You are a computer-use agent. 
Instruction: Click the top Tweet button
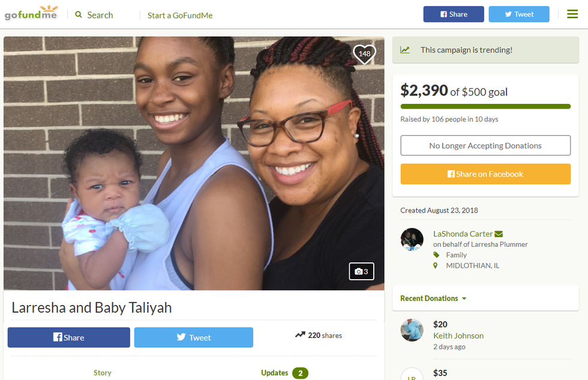pyautogui.click(x=519, y=14)
